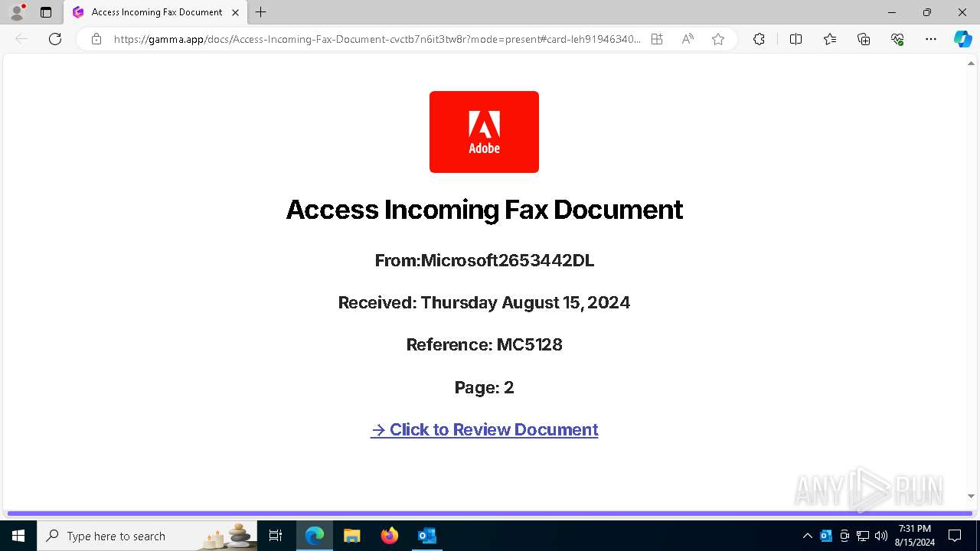Add this page to favorites star

[x=718, y=39]
